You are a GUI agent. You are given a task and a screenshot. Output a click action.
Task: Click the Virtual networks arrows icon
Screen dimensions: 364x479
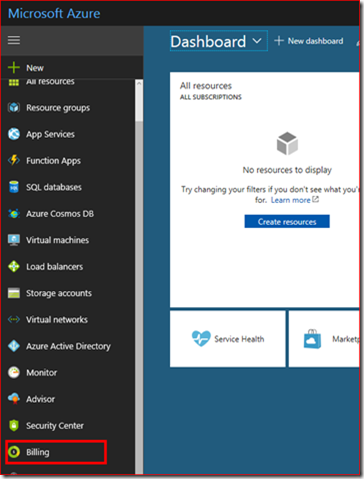(x=14, y=319)
